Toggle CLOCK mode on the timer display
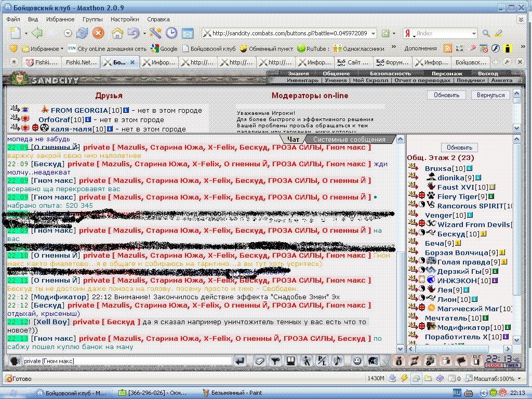This screenshot has width=532, height=399. [x=494, y=365]
